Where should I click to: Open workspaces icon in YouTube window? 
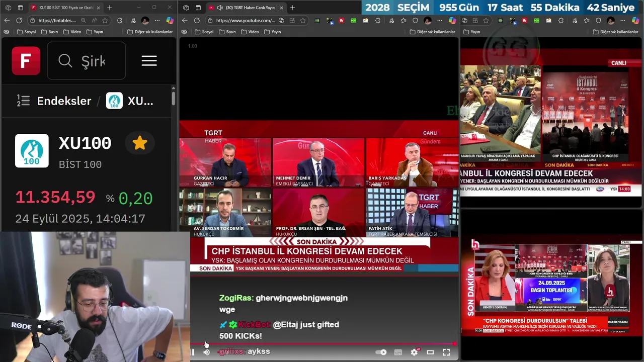point(186,8)
